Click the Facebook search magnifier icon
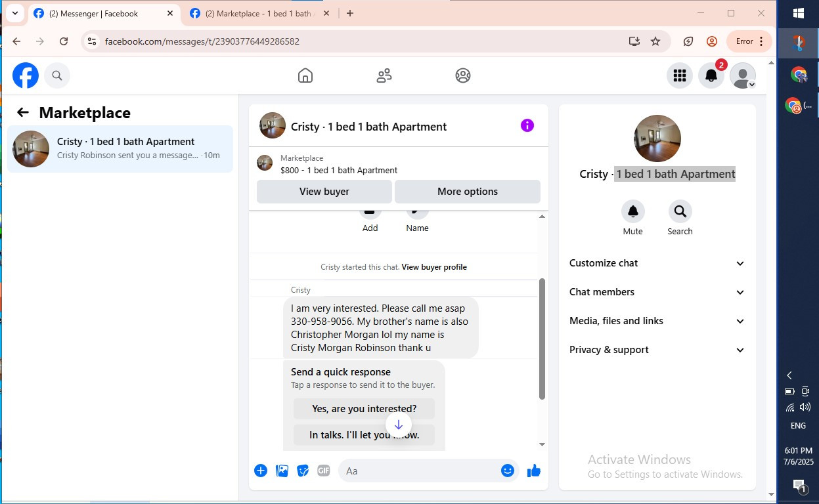Screen dimensions: 819x504 (x=57, y=75)
